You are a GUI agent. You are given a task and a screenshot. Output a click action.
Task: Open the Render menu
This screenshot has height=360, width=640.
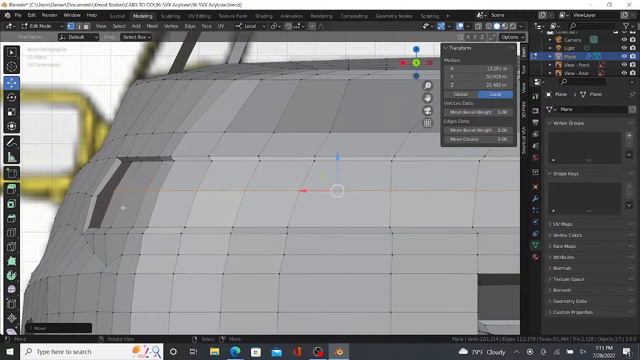point(49,15)
